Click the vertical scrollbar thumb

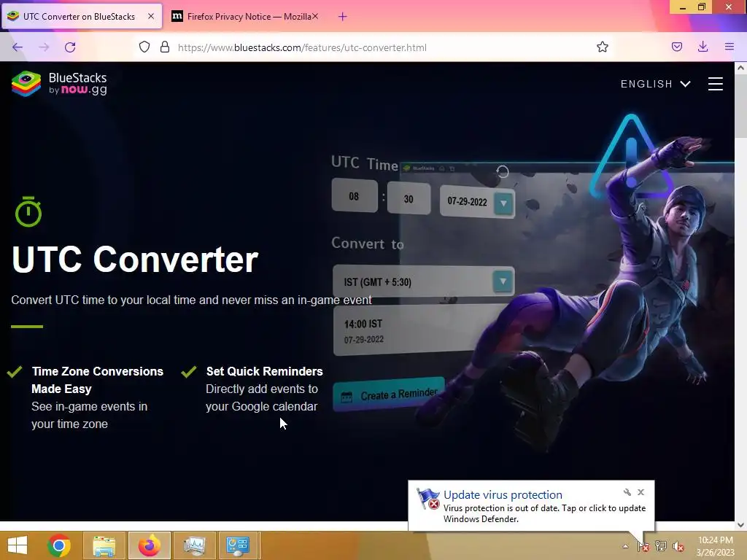(x=741, y=107)
